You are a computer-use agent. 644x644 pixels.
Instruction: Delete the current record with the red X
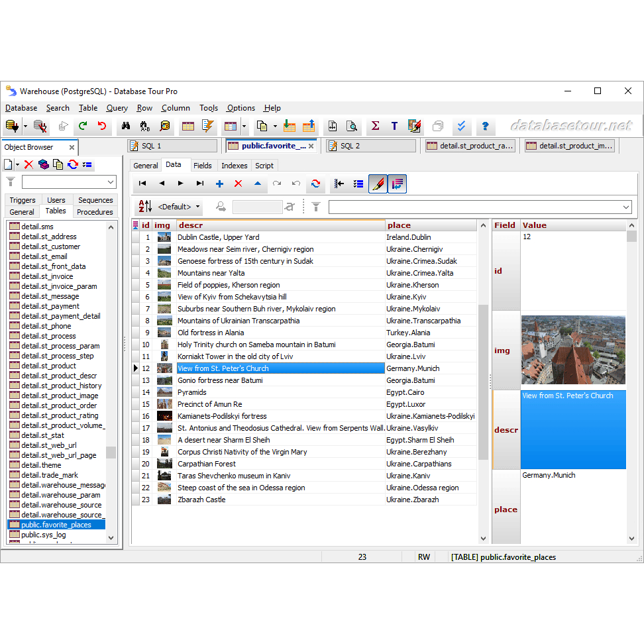click(238, 184)
